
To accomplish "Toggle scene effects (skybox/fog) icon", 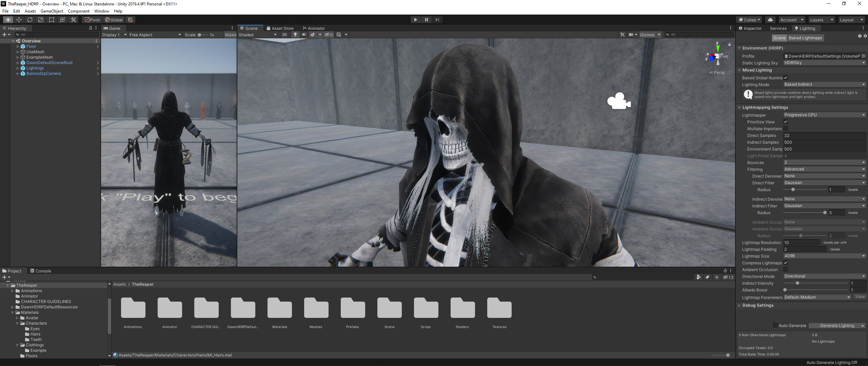I will point(313,35).
